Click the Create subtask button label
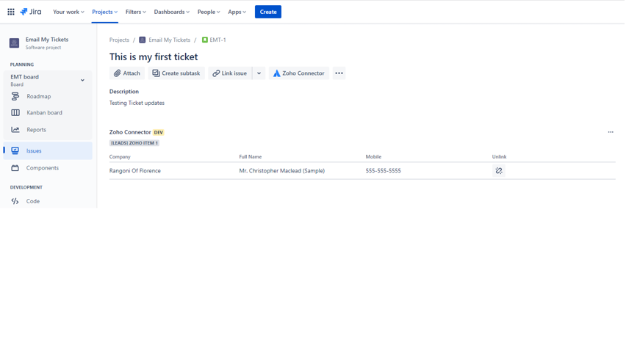640x364 pixels. (181, 73)
